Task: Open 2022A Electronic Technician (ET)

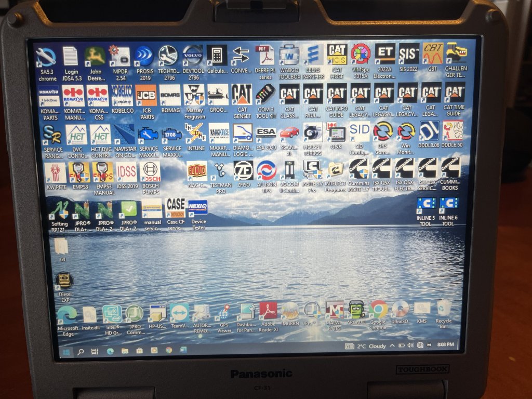Action: (385, 54)
